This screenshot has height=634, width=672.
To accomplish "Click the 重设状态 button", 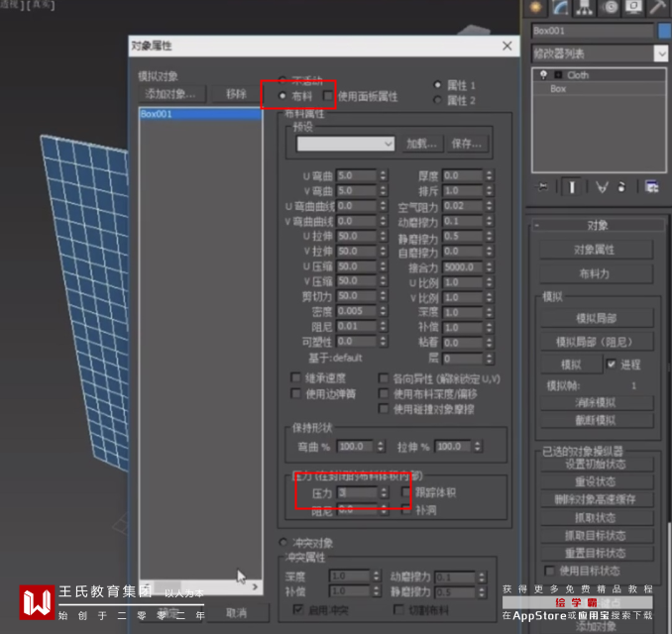I will (x=596, y=481).
